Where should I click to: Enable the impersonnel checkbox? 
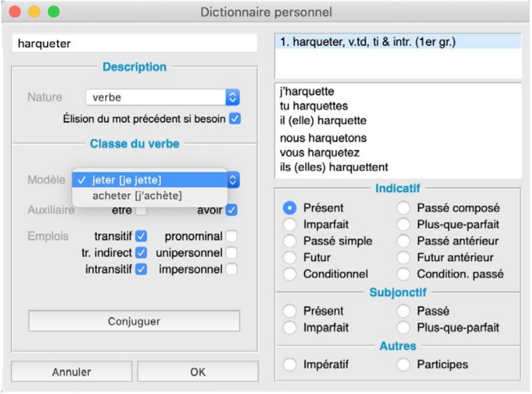coord(231,269)
